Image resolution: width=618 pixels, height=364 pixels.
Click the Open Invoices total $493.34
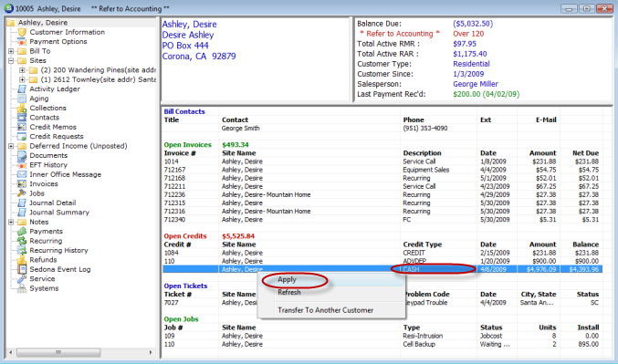[236, 145]
